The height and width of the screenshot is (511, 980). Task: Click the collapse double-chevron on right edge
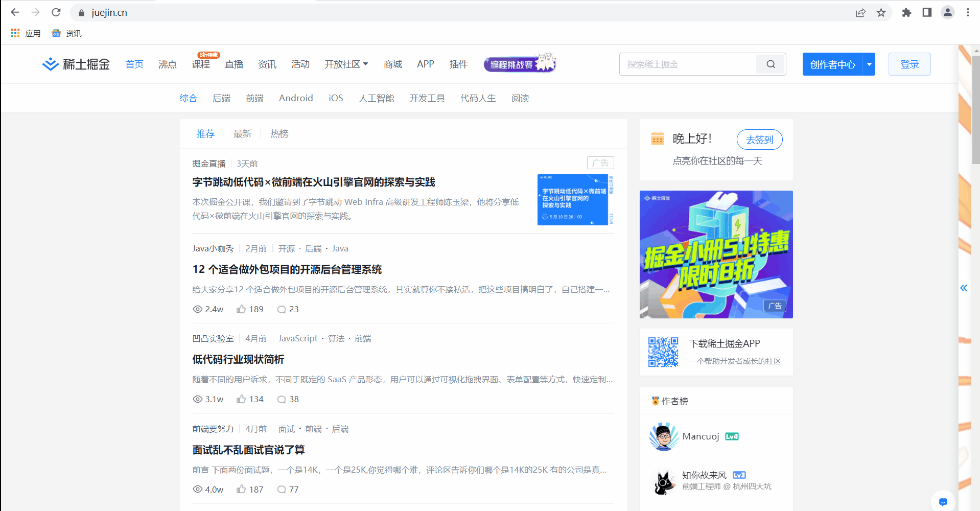(x=964, y=288)
